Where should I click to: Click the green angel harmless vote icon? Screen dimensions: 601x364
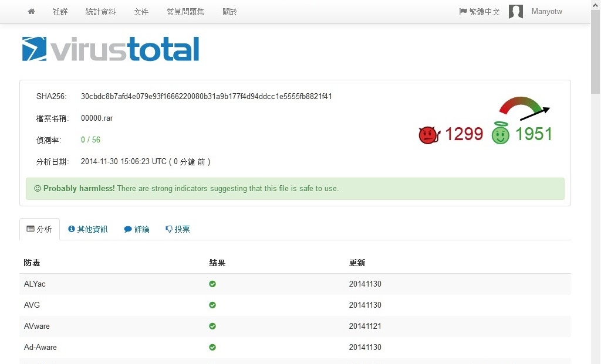coord(501,133)
